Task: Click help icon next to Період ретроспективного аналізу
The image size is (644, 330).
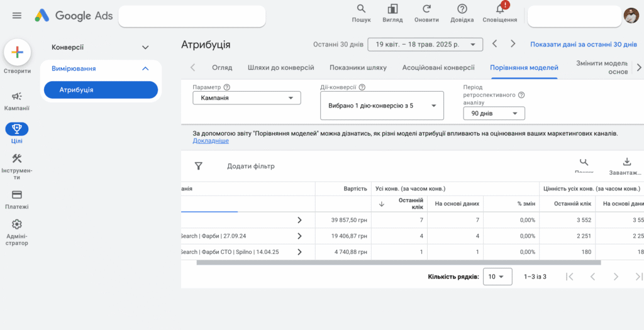Action: [x=521, y=95]
